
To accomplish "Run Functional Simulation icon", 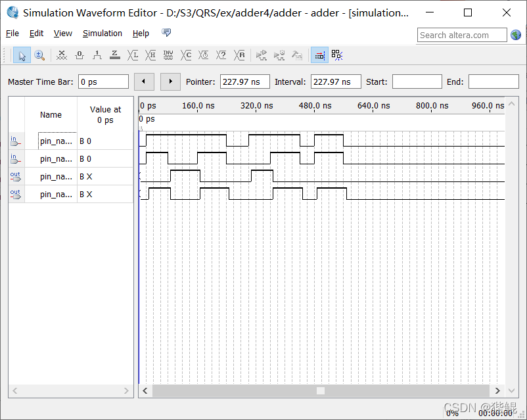I will coord(261,55).
